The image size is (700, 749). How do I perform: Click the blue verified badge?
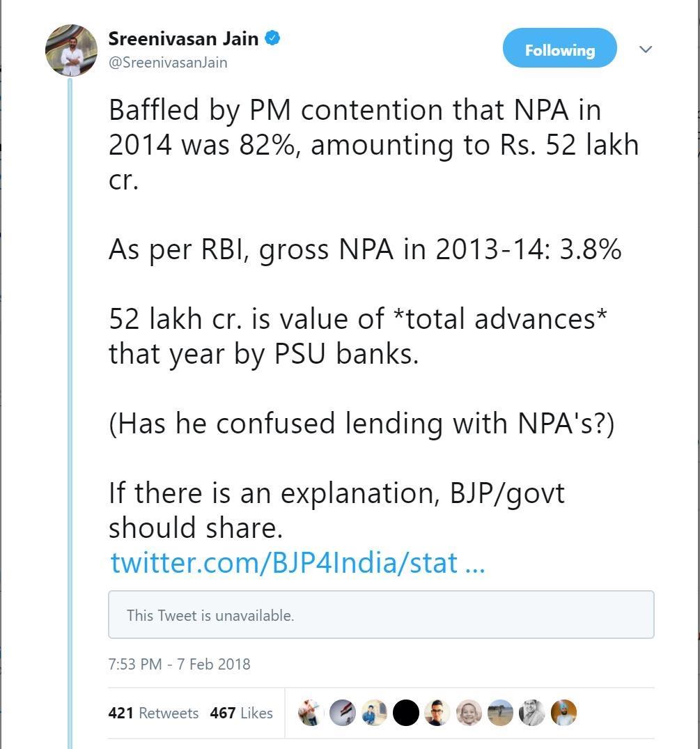[272, 38]
